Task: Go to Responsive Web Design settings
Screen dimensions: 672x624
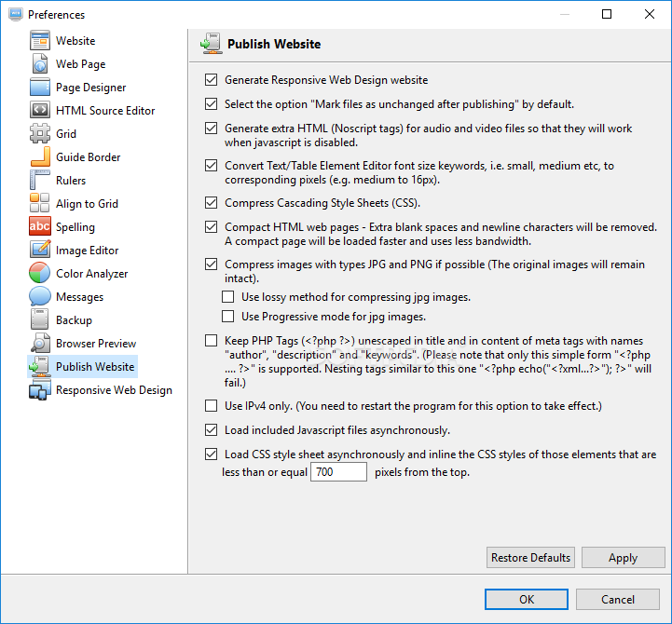Action: pos(114,389)
